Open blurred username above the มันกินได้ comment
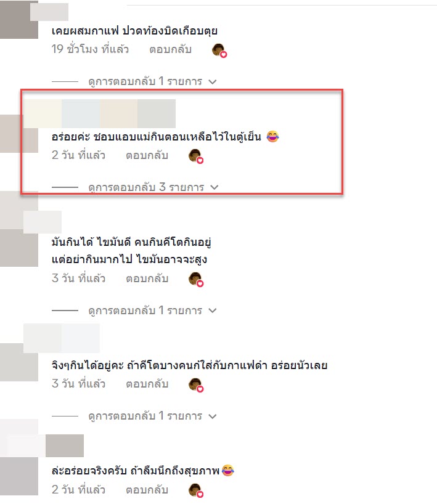The image size is (437, 504). [x=43, y=222]
